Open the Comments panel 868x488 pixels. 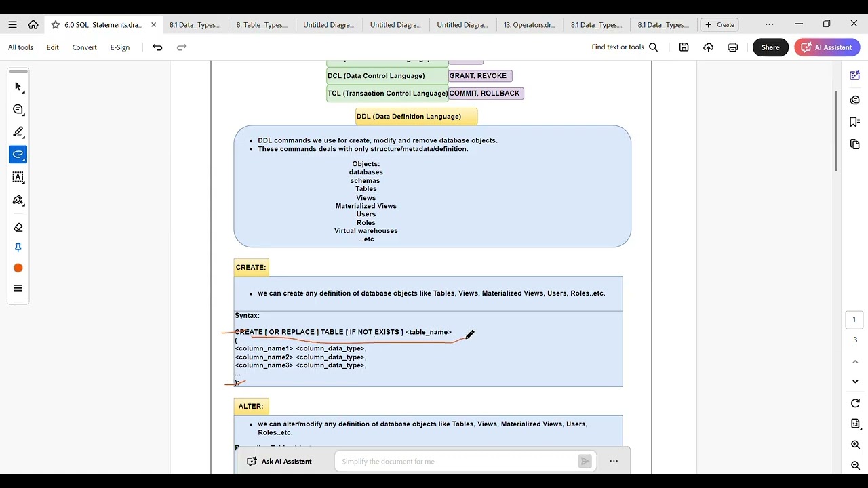coord(854,100)
